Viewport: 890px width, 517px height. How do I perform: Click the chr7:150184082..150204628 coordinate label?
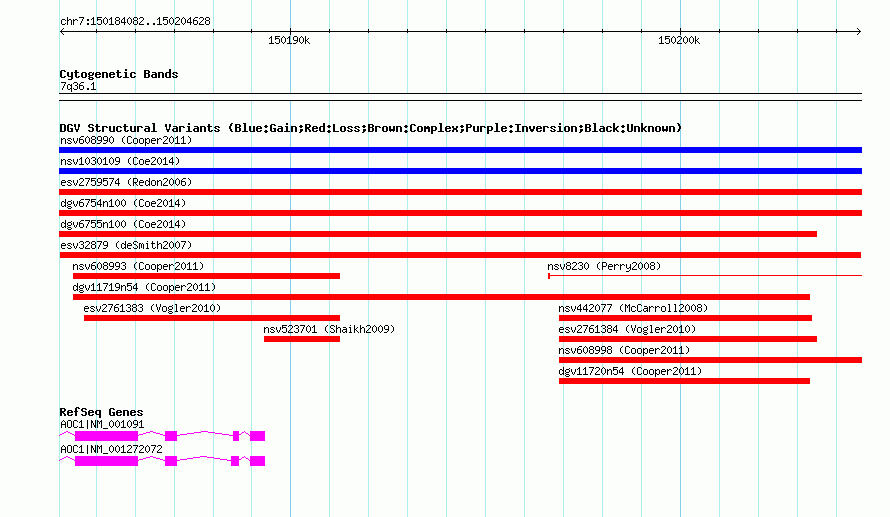click(135, 22)
